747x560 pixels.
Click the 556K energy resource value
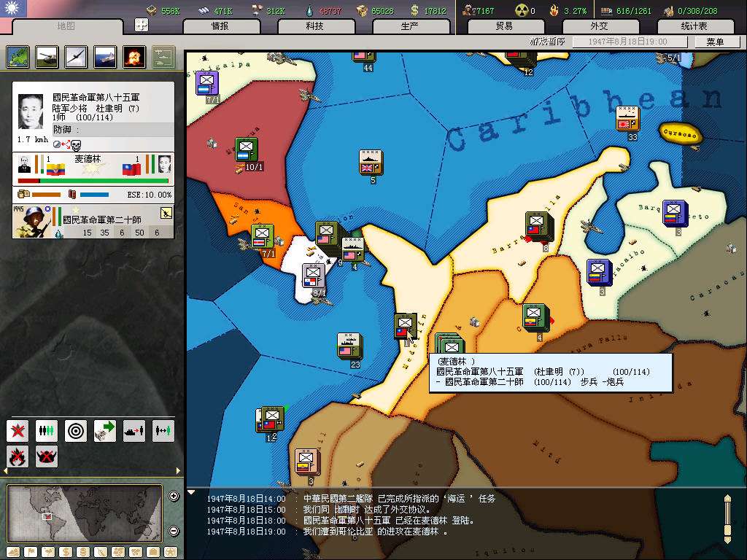(171, 10)
